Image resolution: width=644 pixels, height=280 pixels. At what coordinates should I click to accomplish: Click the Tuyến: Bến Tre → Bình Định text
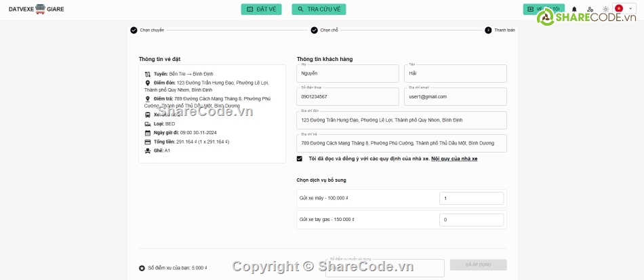(x=184, y=74)
